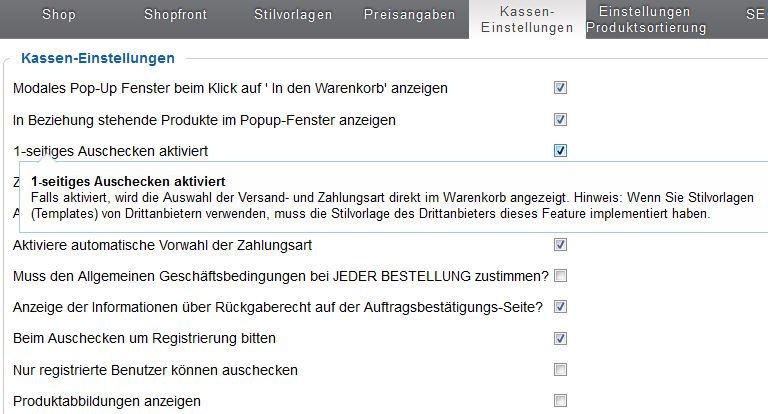Toggle the Rückgaberecht information checkbox
Viewport: 768px width, 414px height.
[561, 306]
